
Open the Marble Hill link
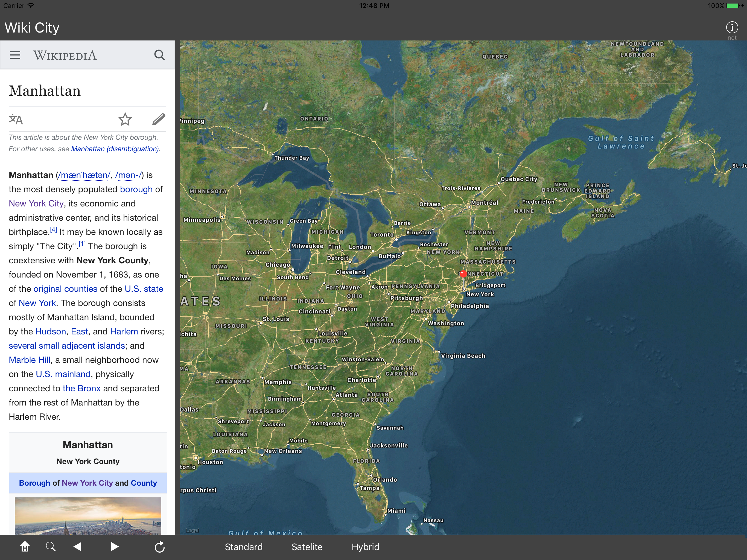coord(29,360)
